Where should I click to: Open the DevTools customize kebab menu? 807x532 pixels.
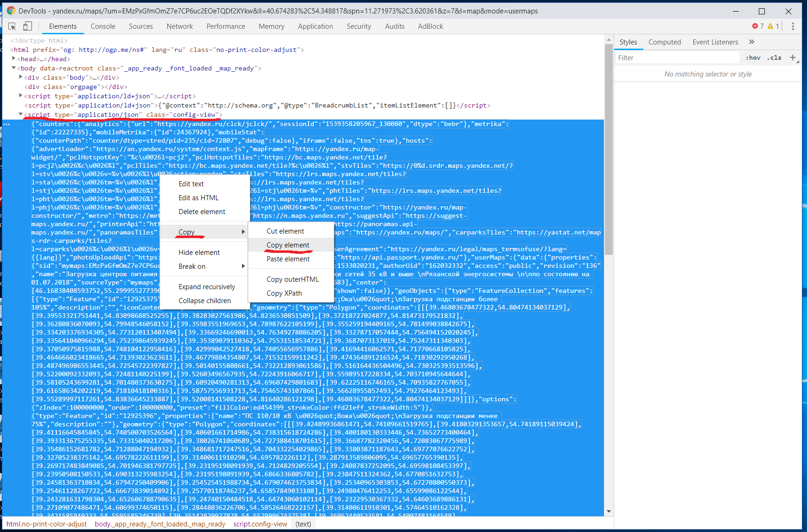(x=793, y=26)
